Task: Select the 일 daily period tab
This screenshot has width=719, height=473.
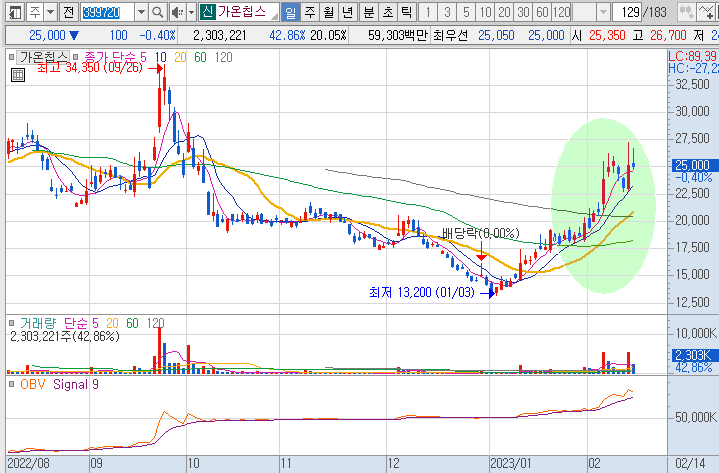Action: coord(291,12)
